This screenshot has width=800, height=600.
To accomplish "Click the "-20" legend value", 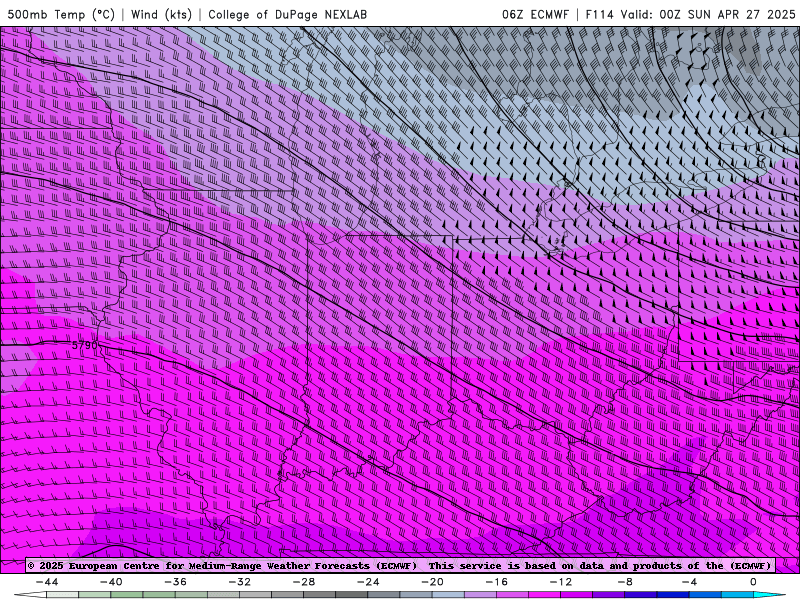I will tap(432, 582).
